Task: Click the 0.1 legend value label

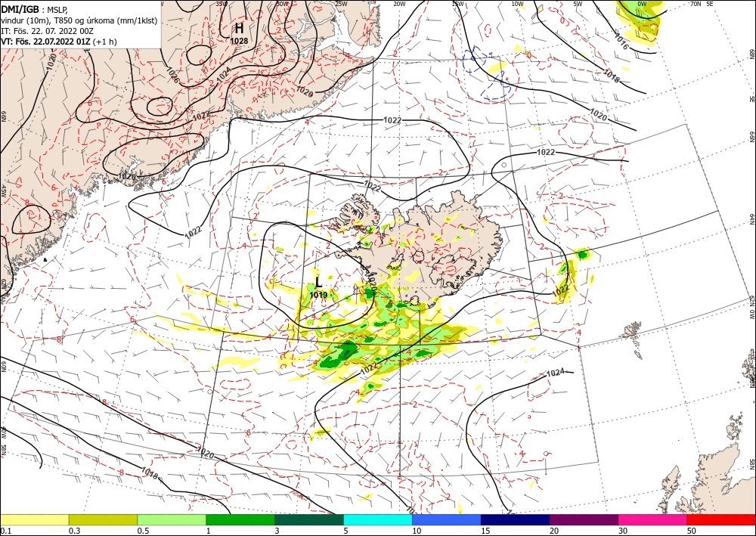Action: tap(5, 531)
